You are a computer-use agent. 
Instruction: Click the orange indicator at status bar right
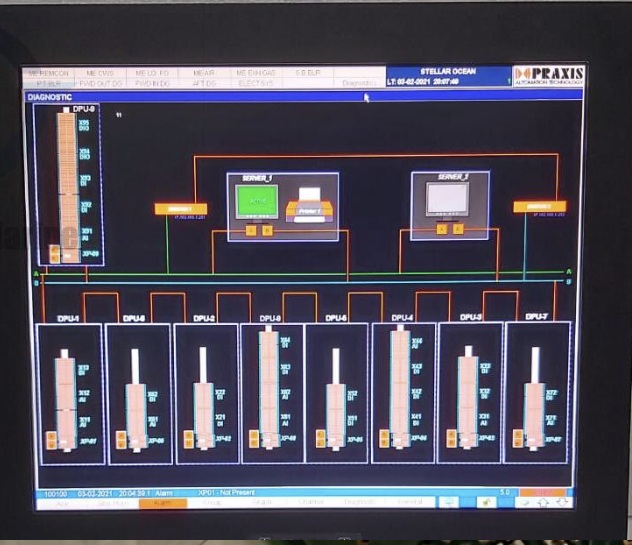tap(543, 492)
